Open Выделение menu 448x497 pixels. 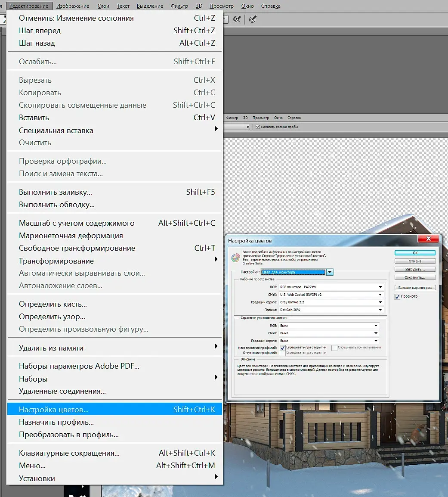[x=150, y=6]
